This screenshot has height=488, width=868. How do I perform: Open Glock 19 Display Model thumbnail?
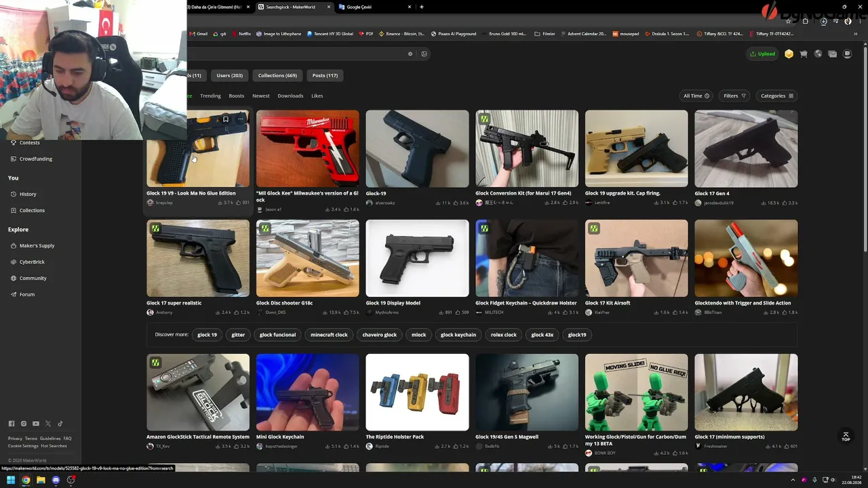click(417, 258)
